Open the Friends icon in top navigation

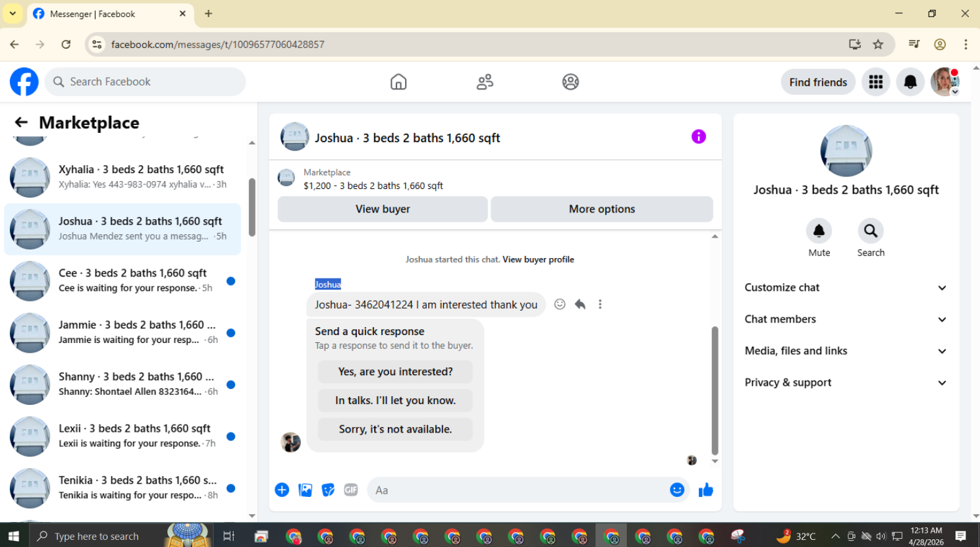(485, 82)
